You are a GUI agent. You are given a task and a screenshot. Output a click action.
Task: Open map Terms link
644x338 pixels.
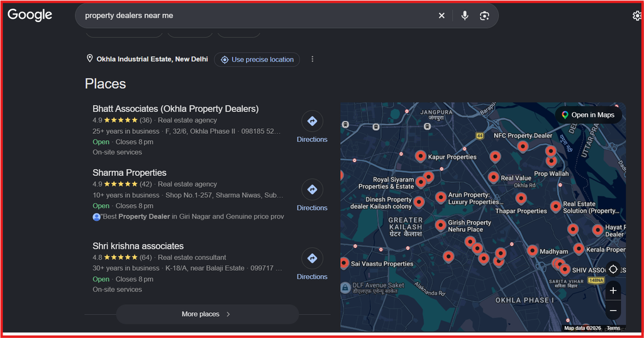[613, 328]
